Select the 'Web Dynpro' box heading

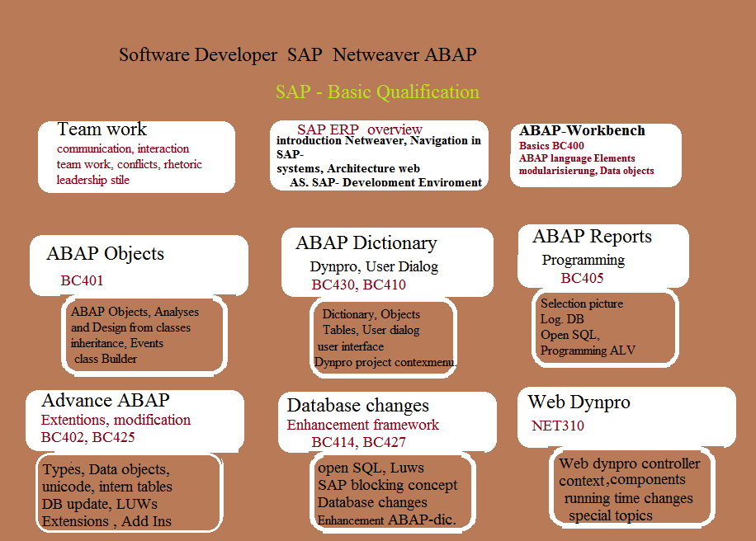tap(579, 402)
